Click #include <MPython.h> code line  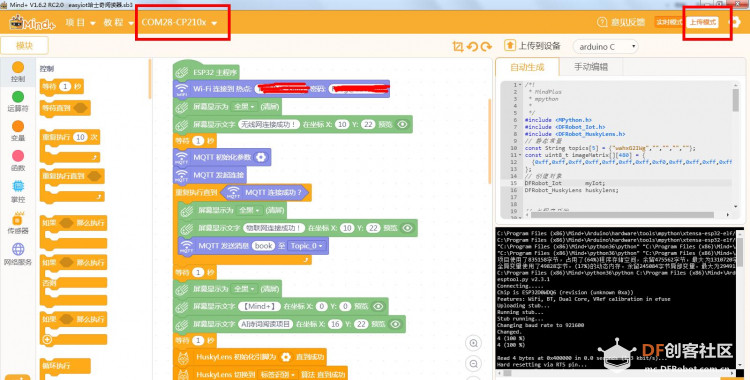[x=558, y=120]
